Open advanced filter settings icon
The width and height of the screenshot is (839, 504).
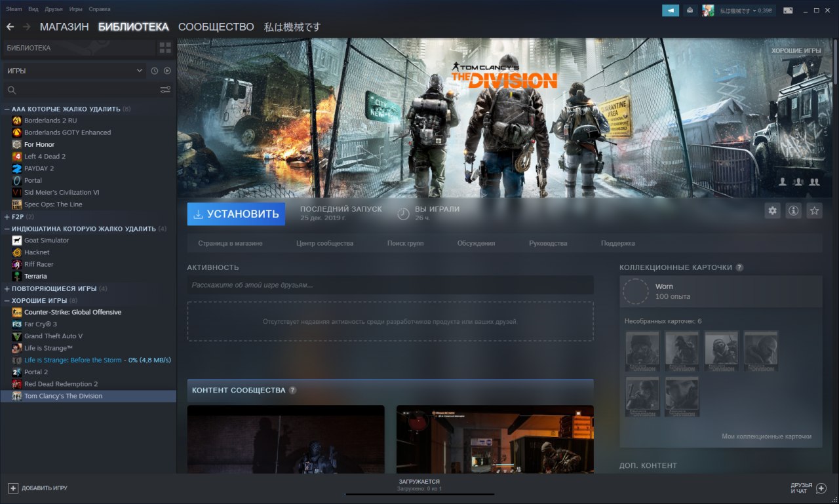[x=165, y=90]
